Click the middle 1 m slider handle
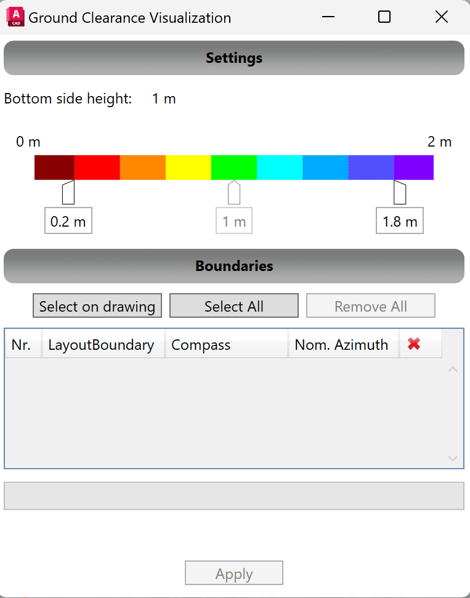The height and width of the screenshot is (598, 470). tap(234, 193)
